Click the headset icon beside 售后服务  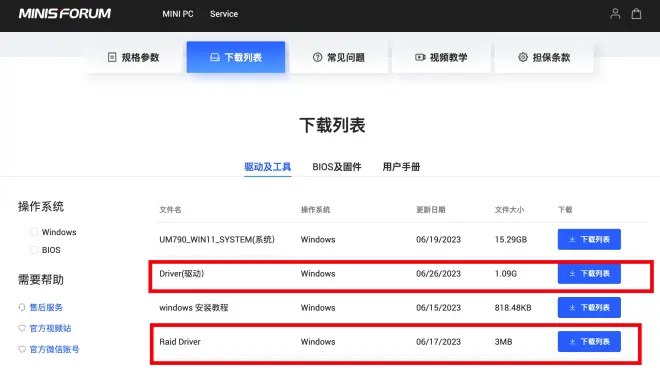tap(22, 307)
